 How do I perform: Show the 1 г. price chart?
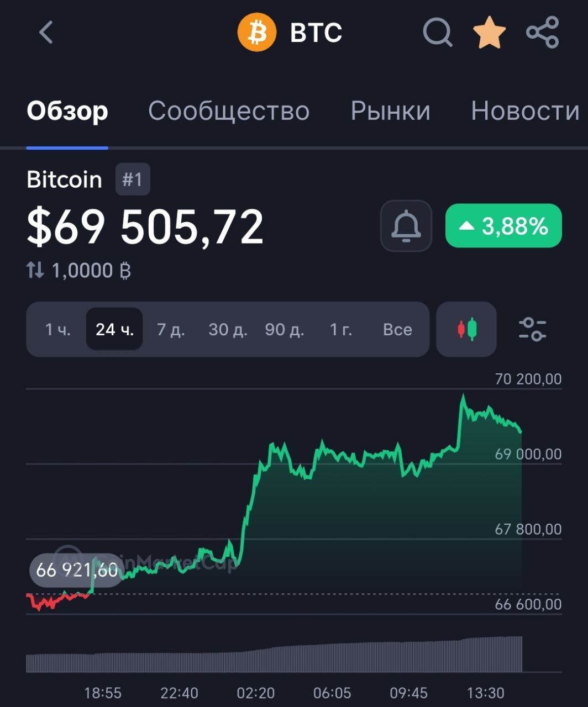click(340, 330)
